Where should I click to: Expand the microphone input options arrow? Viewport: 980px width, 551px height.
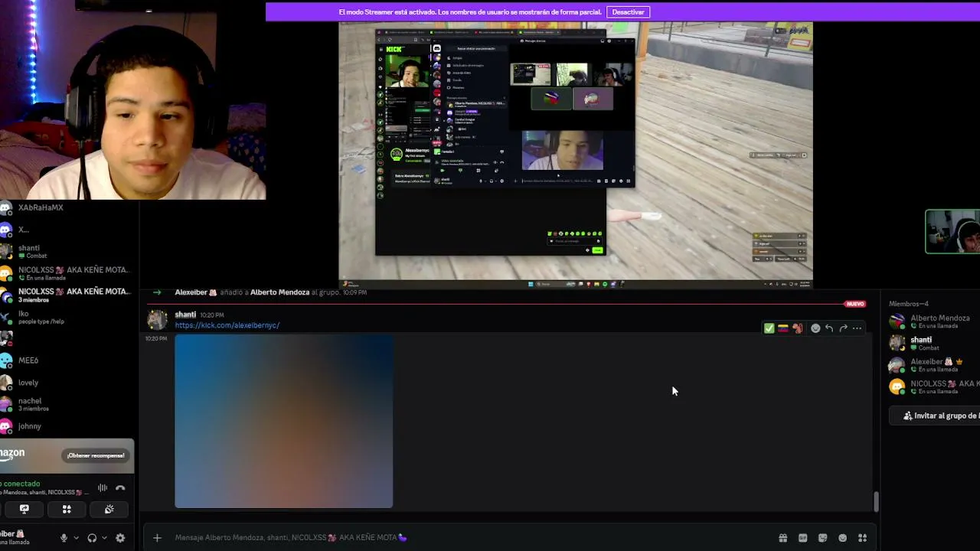tap(75, 538)
